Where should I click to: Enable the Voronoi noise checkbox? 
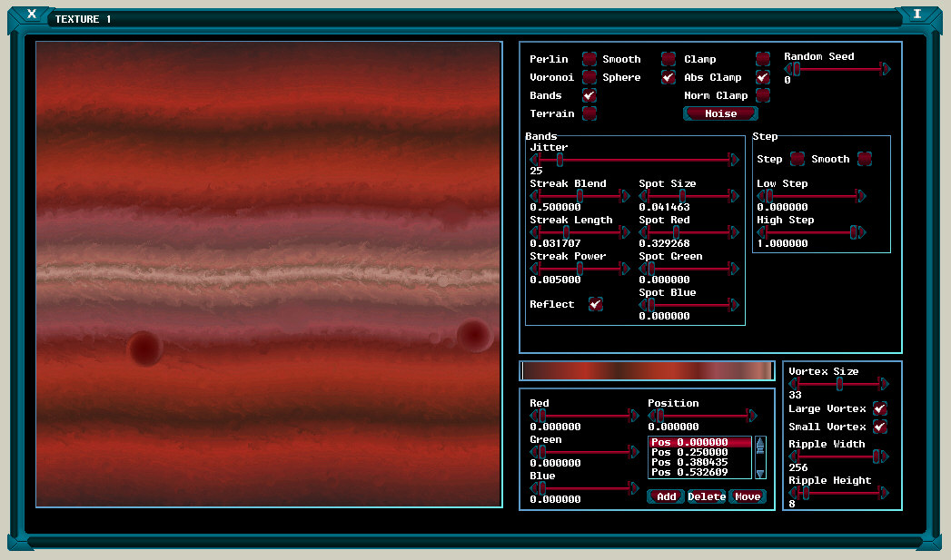[589, 77]
